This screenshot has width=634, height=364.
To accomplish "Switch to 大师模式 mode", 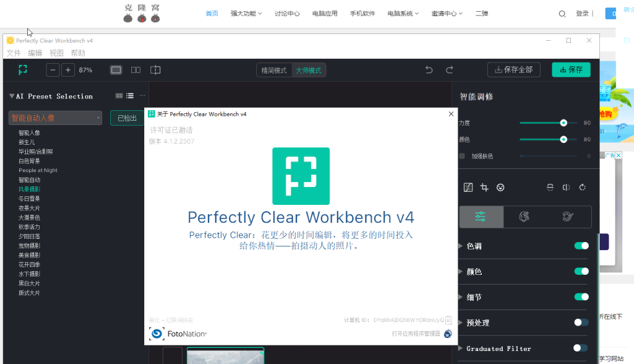I will pyautogui.click(x=308, y=71).
